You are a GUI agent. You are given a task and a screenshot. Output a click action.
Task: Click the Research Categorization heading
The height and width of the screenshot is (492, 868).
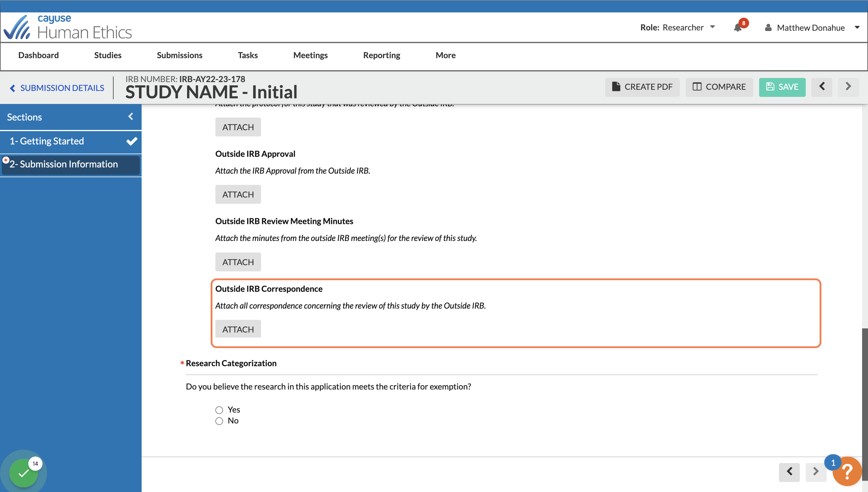tap(231, 363)
